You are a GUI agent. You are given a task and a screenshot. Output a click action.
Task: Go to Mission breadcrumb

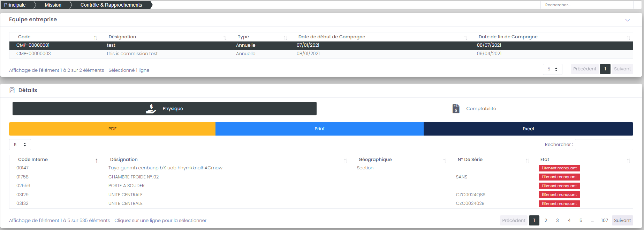(53, 5)
